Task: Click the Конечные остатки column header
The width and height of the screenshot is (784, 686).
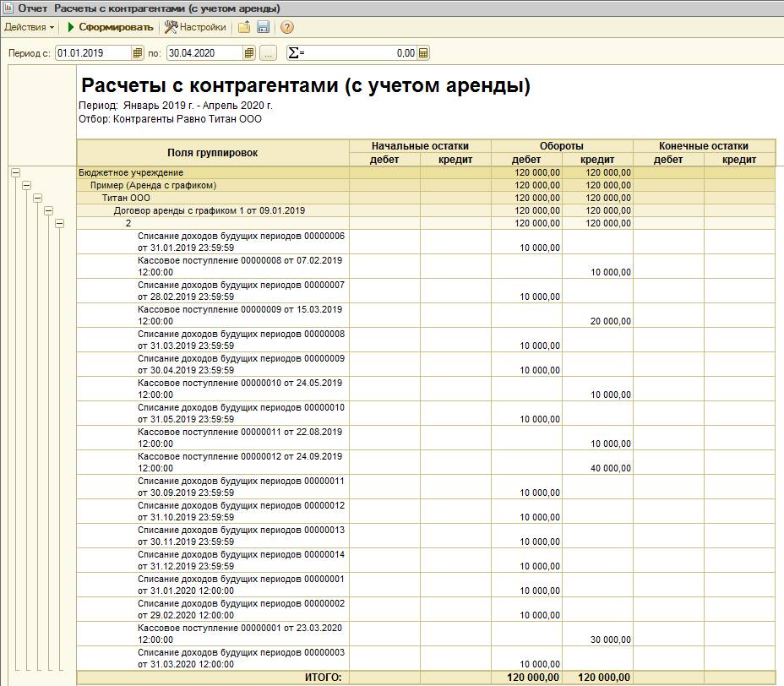Action: coord(704,146)
